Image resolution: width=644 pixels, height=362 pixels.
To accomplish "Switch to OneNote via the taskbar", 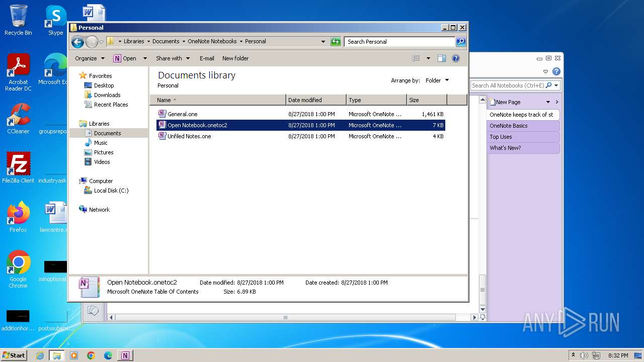I will click(x=125, y=355).
